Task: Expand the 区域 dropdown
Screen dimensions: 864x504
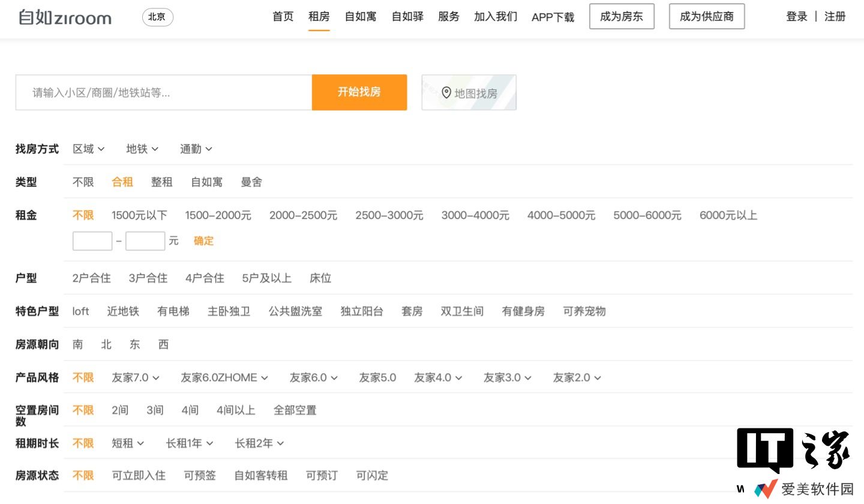Action: point(88,149)
